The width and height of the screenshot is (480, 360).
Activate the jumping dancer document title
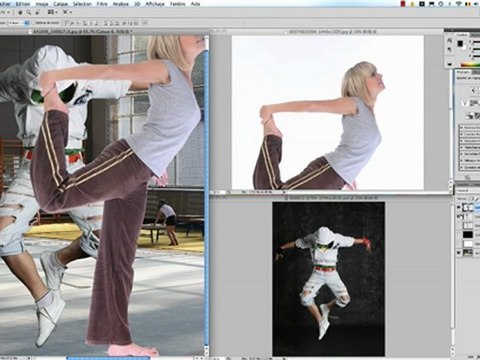pos(330,198)
